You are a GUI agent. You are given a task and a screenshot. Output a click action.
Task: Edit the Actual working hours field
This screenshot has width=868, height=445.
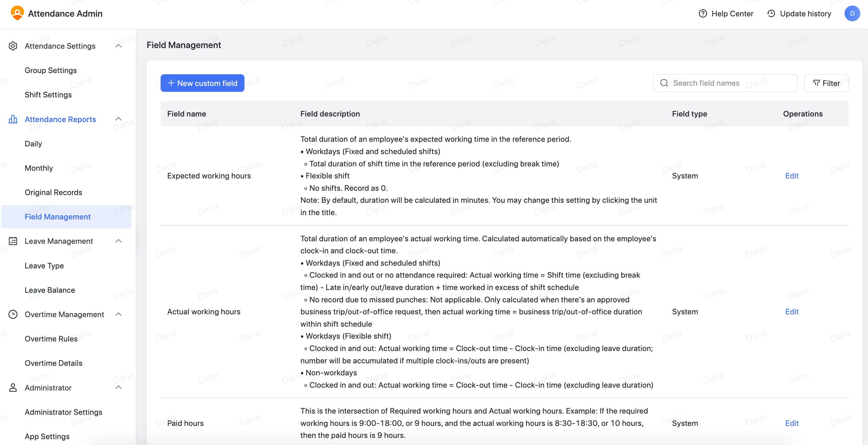click(792, 312)
